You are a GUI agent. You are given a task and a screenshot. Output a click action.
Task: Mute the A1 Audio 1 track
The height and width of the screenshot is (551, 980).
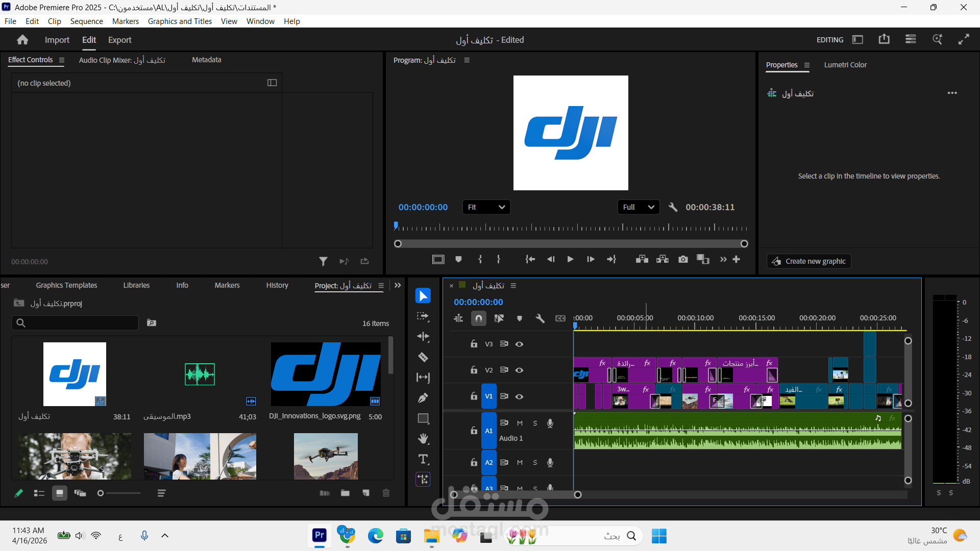point(520,423)
